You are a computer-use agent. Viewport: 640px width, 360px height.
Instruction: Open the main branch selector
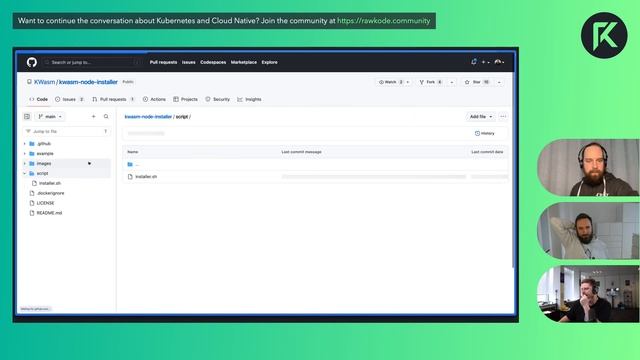coord(50,117)
